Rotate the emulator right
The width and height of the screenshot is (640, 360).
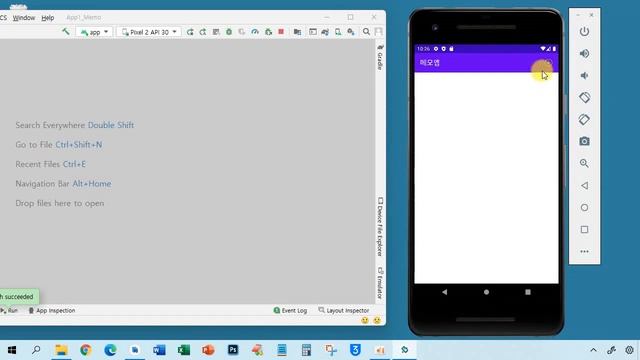[x=584, y=120]
